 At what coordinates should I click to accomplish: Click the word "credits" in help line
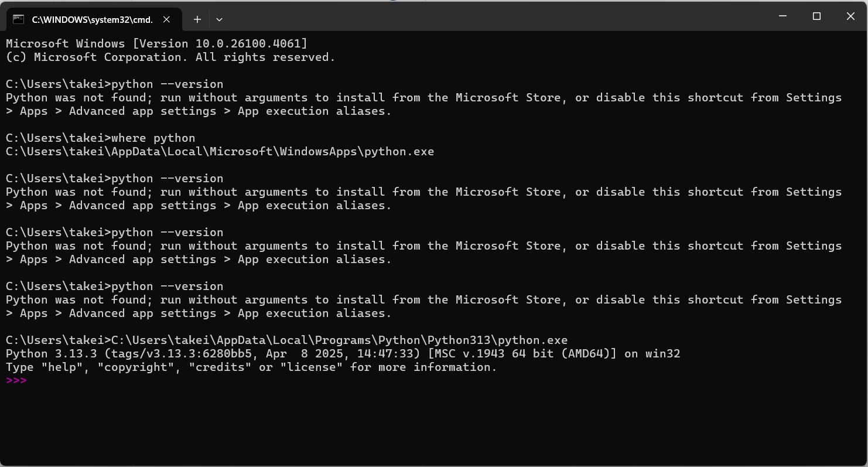coord(220,367)
